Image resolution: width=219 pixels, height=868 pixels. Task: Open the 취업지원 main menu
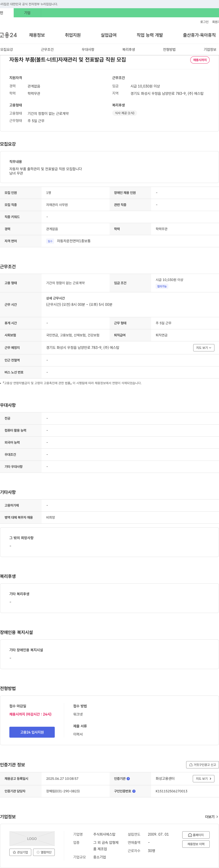(73, 35)
